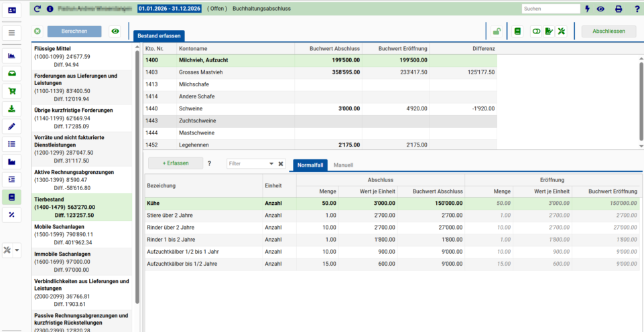
Task: Select Aktive Rechnungsabgrenzungen category
Action: coord(82,180)
